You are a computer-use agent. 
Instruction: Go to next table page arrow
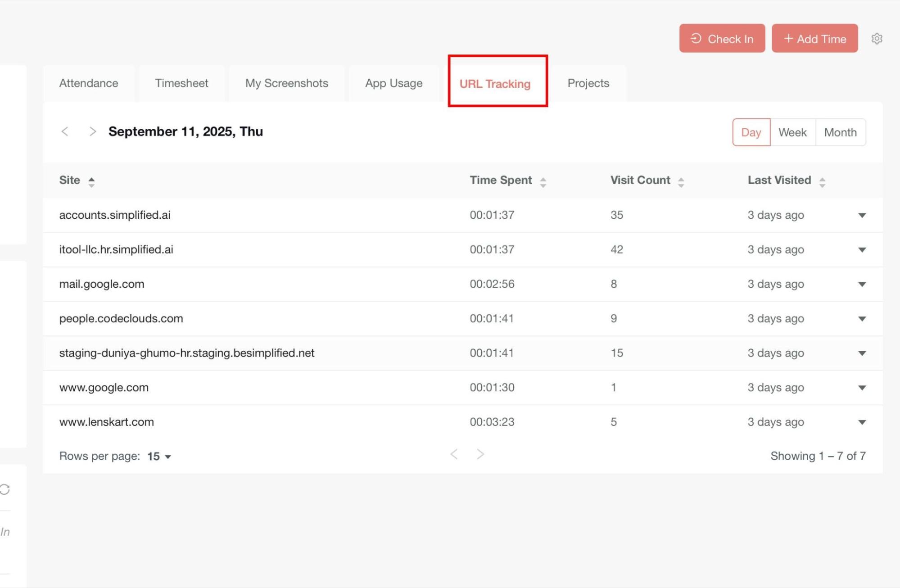480,454
